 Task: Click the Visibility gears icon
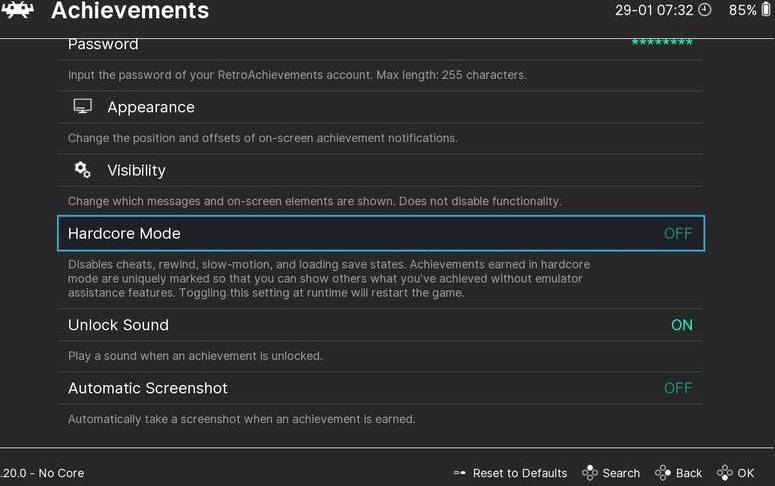point(83,170)
